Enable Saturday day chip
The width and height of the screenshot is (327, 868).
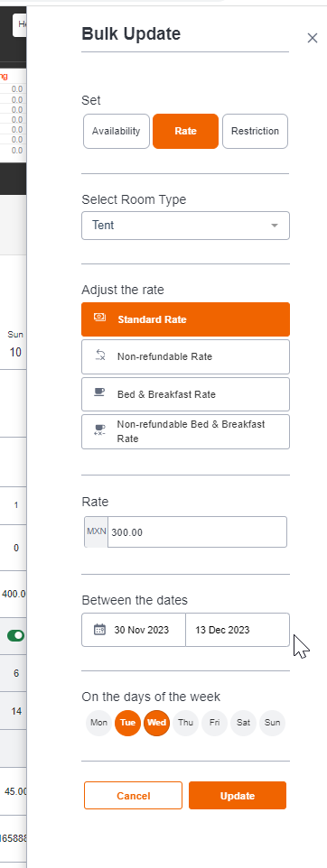243,723
